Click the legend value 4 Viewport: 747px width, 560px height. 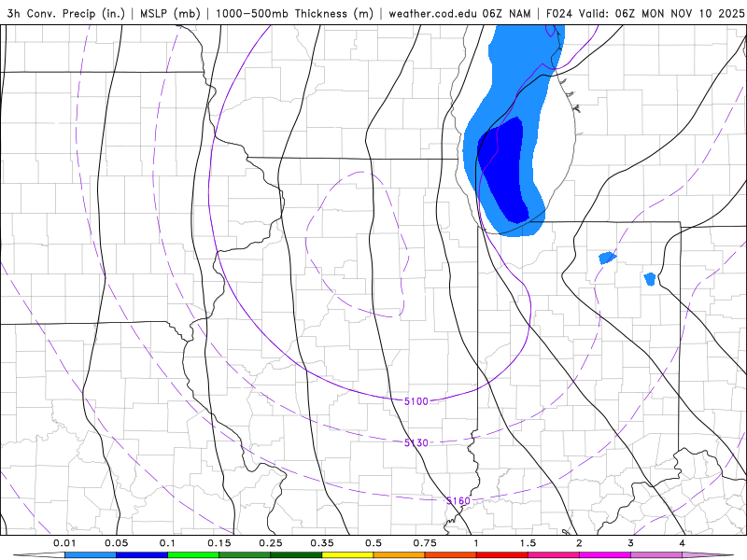[683, 543]
